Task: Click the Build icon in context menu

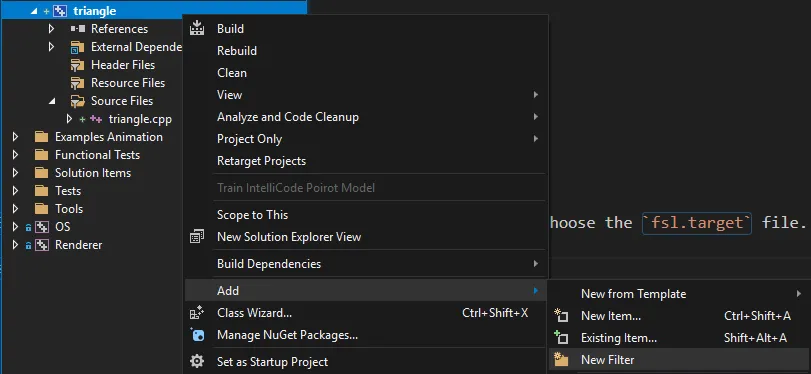Action: tap(197, 28)
